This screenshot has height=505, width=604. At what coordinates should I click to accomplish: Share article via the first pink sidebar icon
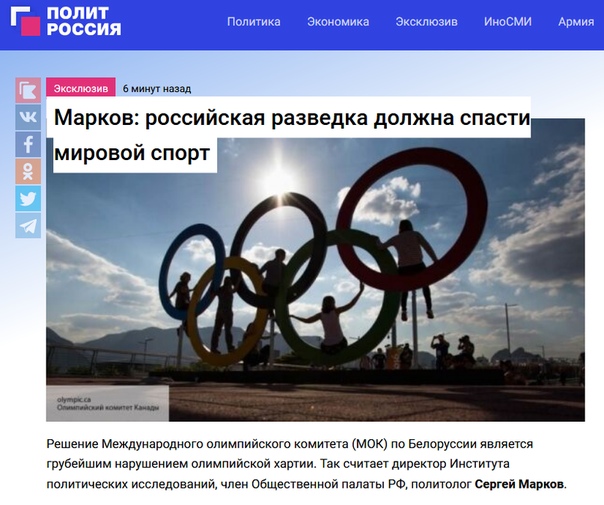click(x=28, y=90)
